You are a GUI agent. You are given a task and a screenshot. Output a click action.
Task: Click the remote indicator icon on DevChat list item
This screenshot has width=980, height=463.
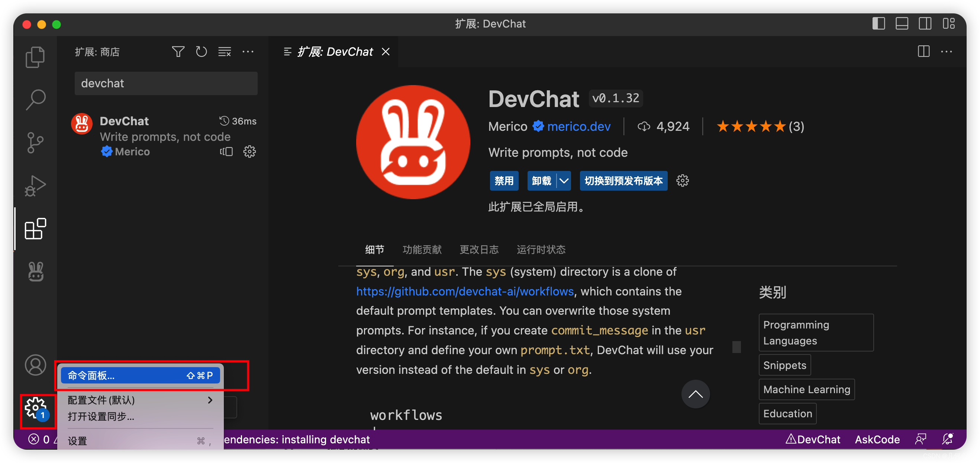tap(226, 152)
